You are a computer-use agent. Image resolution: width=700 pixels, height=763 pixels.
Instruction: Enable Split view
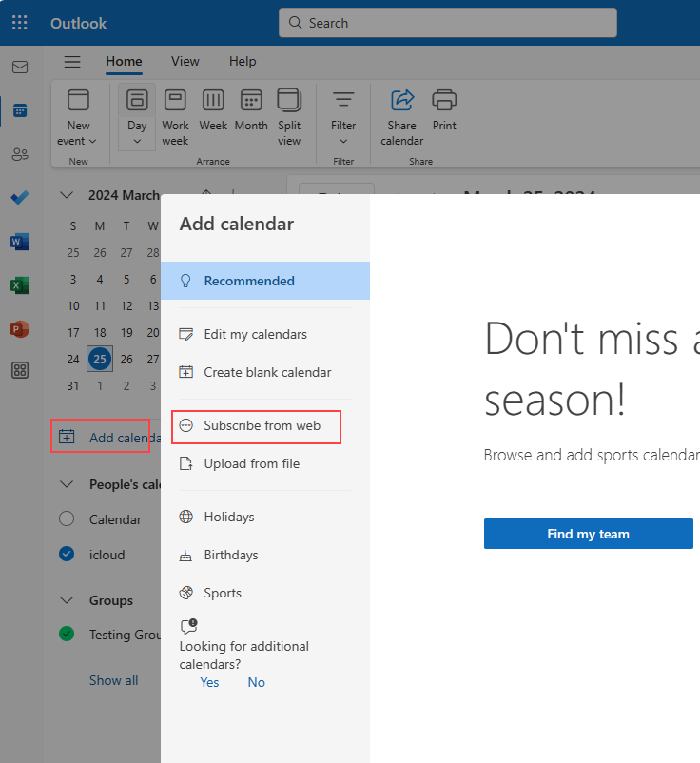289,117
